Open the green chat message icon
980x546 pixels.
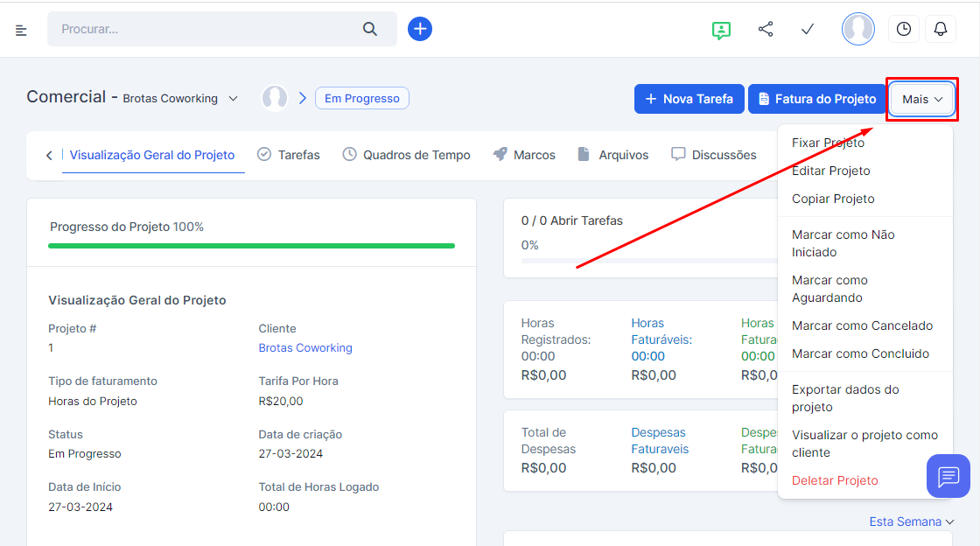point(721,30)
